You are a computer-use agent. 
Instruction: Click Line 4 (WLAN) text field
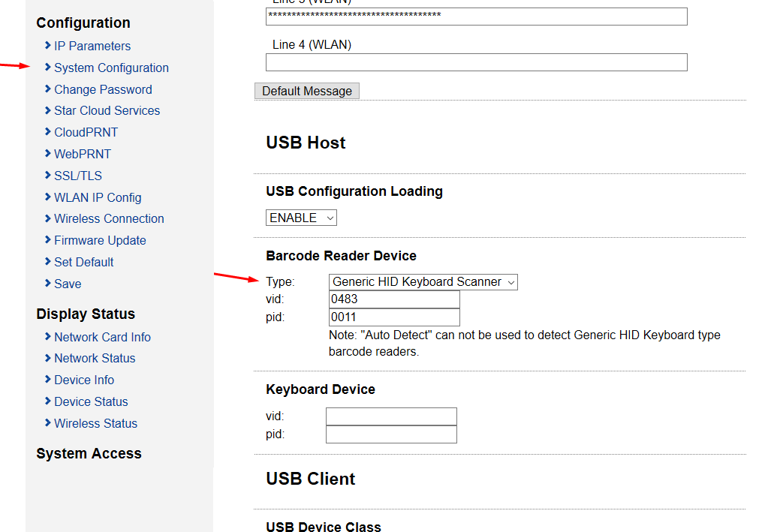477,62
